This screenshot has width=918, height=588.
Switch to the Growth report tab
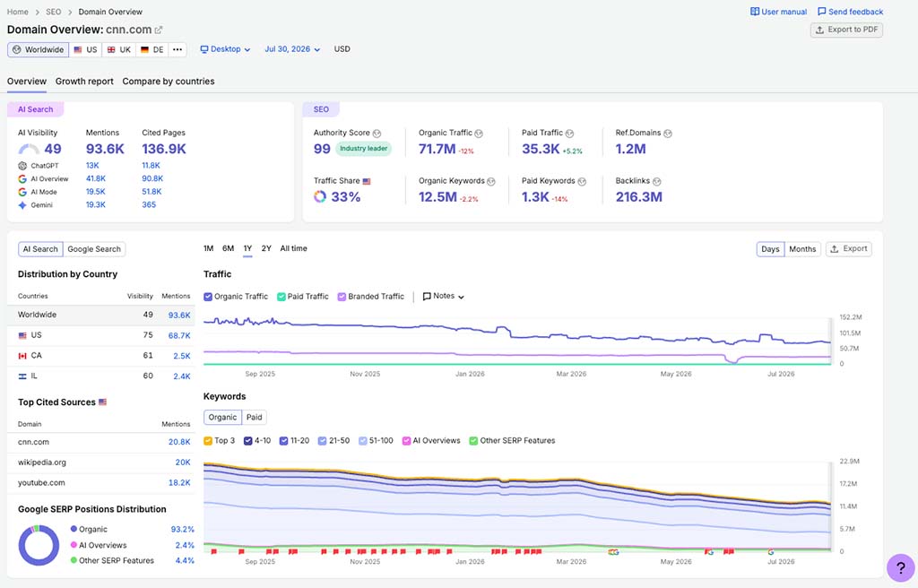(x=84, y=82)
